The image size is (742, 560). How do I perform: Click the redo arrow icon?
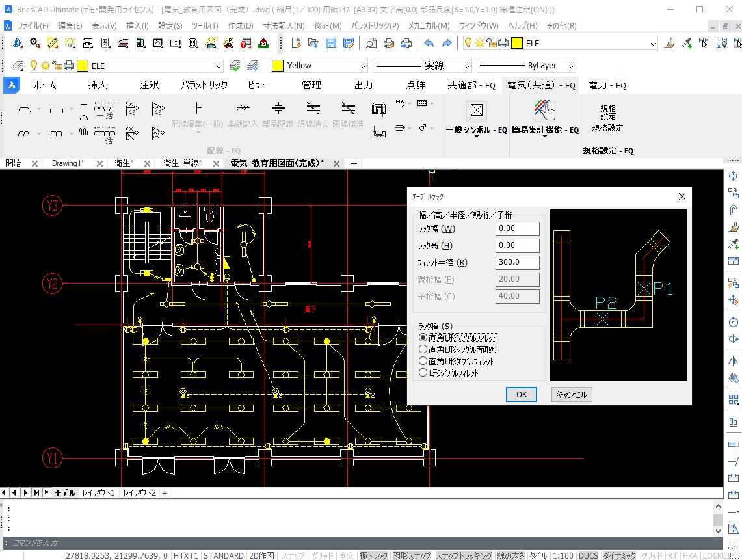446,43
